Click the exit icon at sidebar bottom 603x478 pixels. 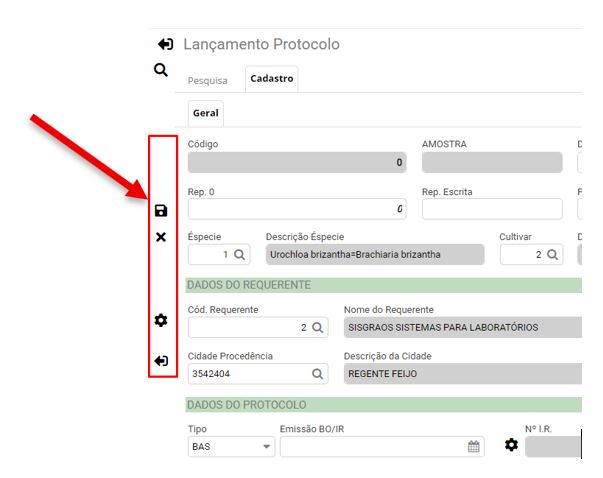(161, 360)
